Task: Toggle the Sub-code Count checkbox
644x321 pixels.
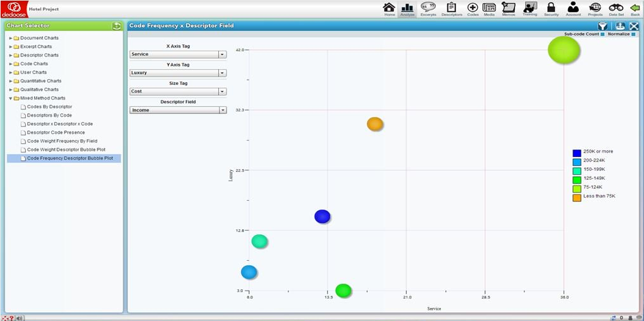Action: [x=602, y=35]
